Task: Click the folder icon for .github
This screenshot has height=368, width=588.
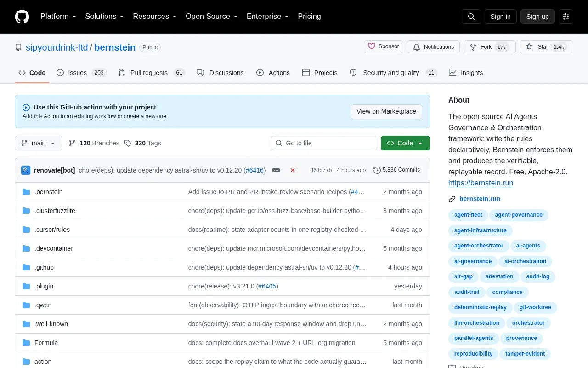Action: 26,267
